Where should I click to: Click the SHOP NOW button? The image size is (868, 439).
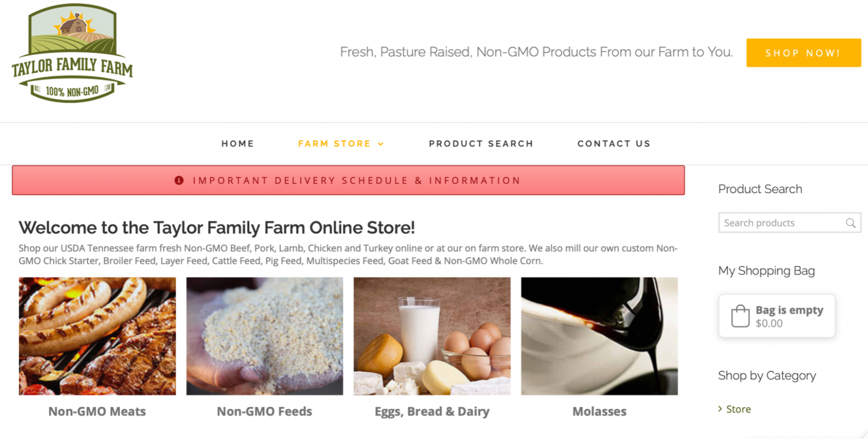pos(803,53)
